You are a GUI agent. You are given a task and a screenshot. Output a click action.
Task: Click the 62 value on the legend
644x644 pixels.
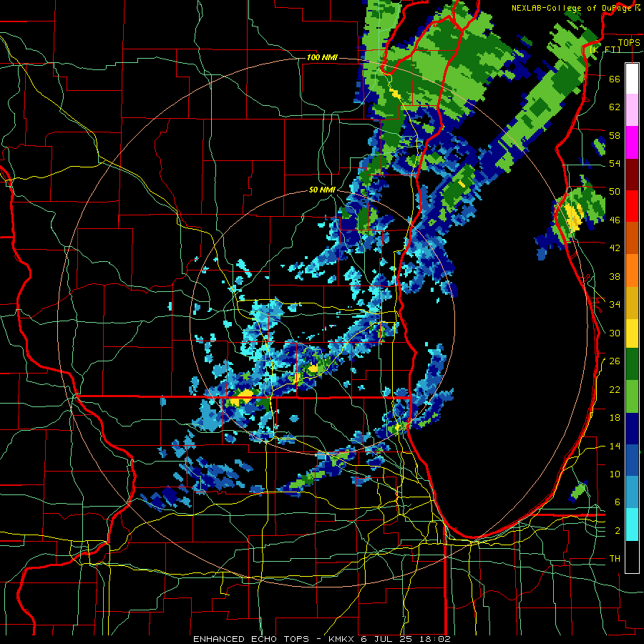[x=615, y=107]
